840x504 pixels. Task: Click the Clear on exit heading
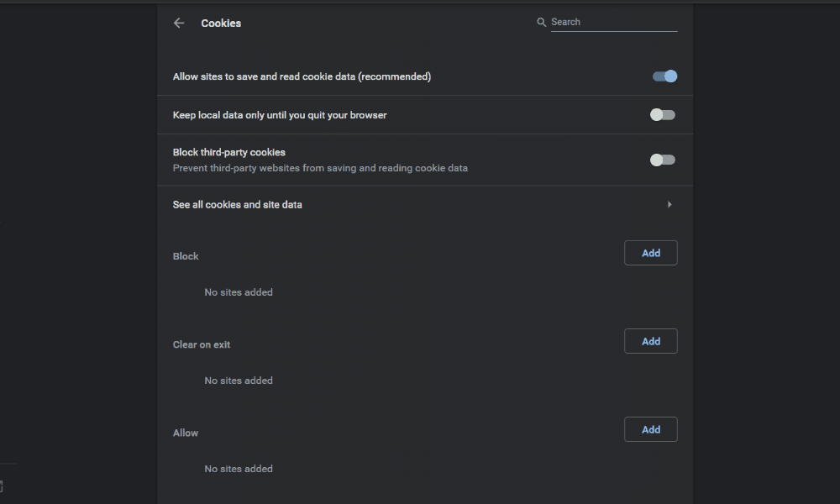coord(202,344)
